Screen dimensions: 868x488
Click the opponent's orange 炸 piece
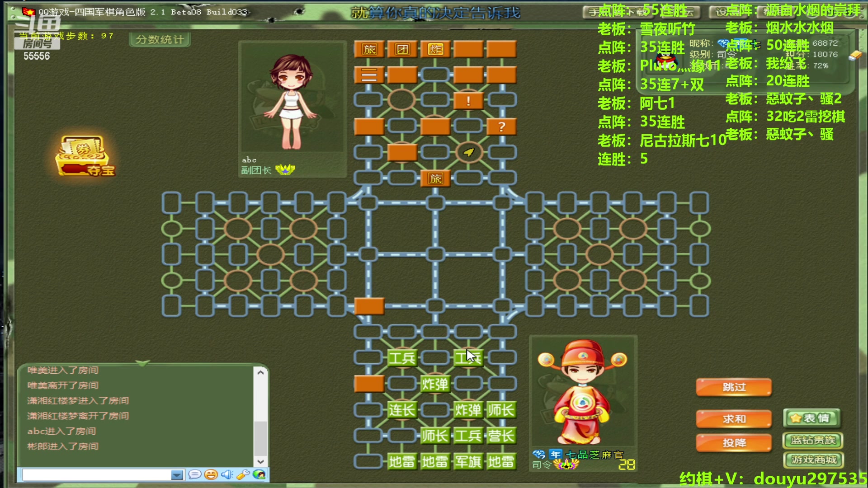(435, 49)
